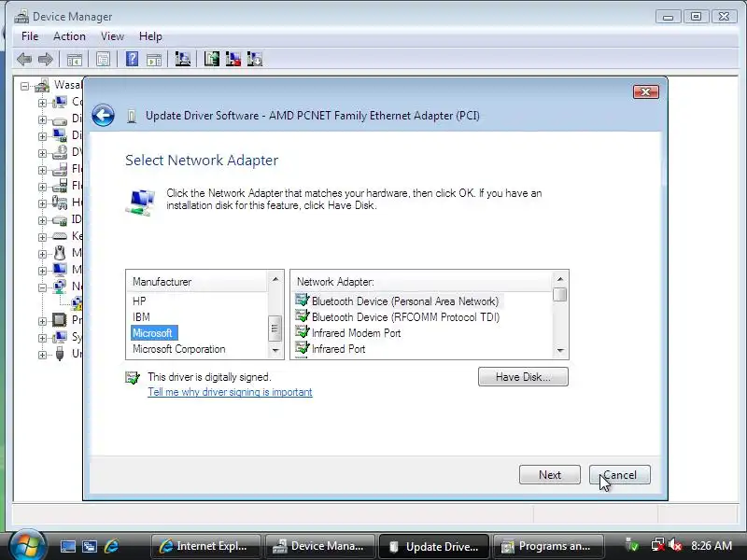Image resolution: width=747 pixels, height=560 pixels.
Task: Open the Help menu
Action: [x=150, y=36]
